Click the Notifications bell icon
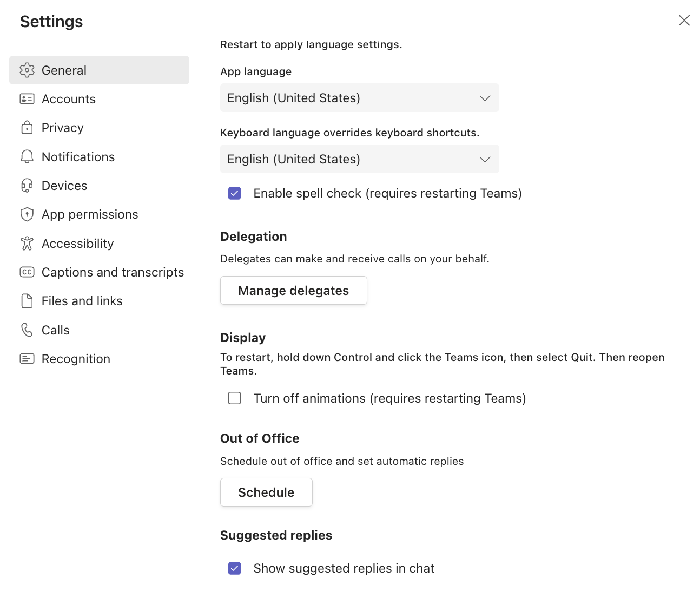Image resolution: width=700 pixels, height=591 pixels. 27,157
